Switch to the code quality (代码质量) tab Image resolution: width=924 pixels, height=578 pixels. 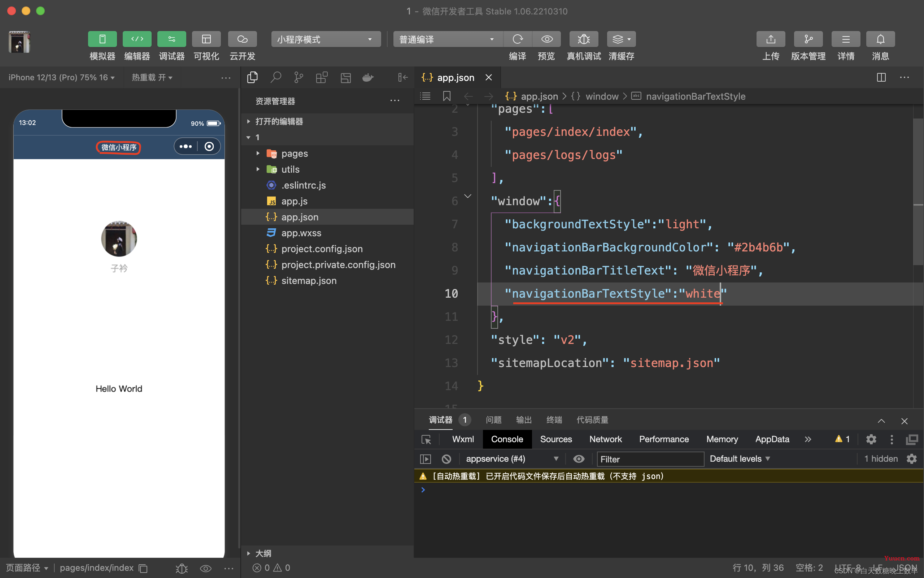click(x=592, y=420)
